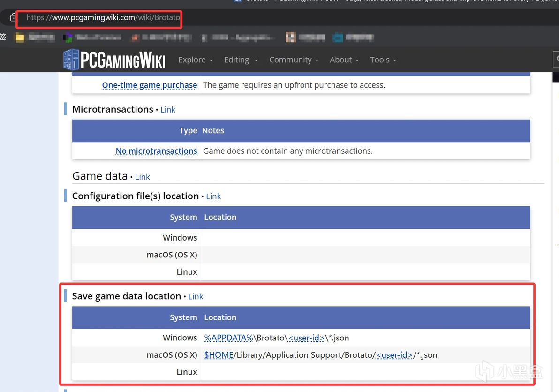Open the Explore dropdown menu
Screen dimensions: 559x392
click(x=196, y=60)
